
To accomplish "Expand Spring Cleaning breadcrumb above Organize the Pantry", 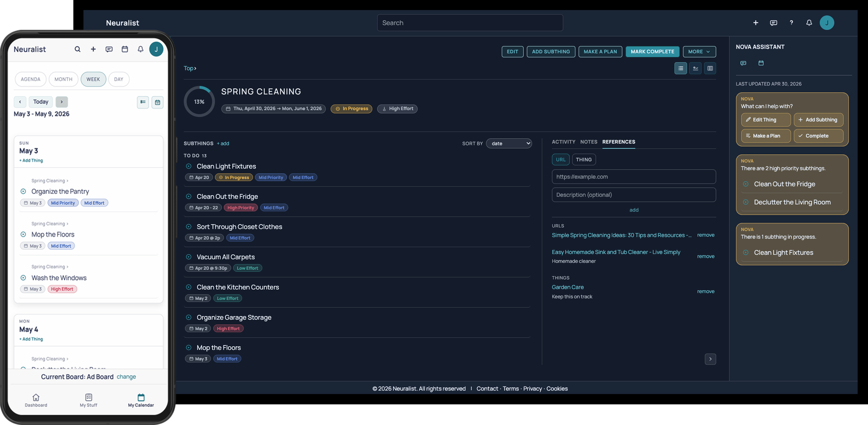I will pyautogui.click(x=50, y=181).
